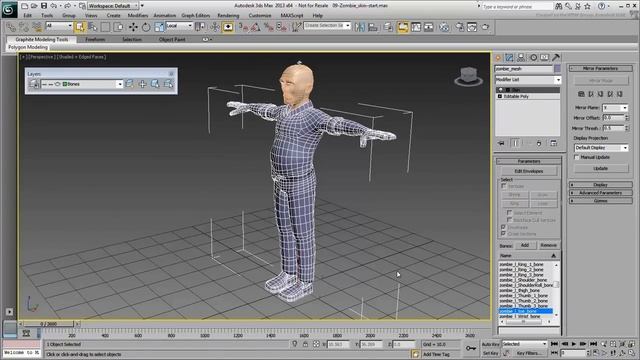Toggle the Vertices checkbox under Select
Screen dimensions: 640x360
point(504,186)
